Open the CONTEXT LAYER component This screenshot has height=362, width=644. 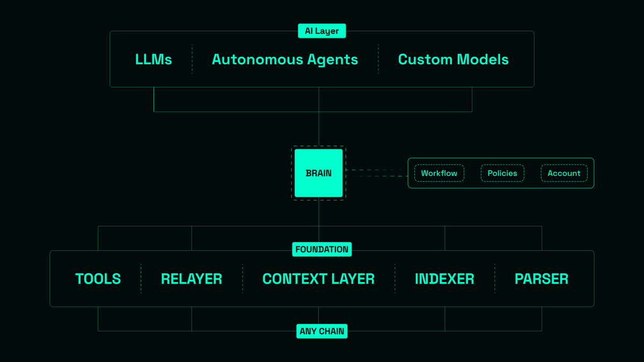coord(318,279)
